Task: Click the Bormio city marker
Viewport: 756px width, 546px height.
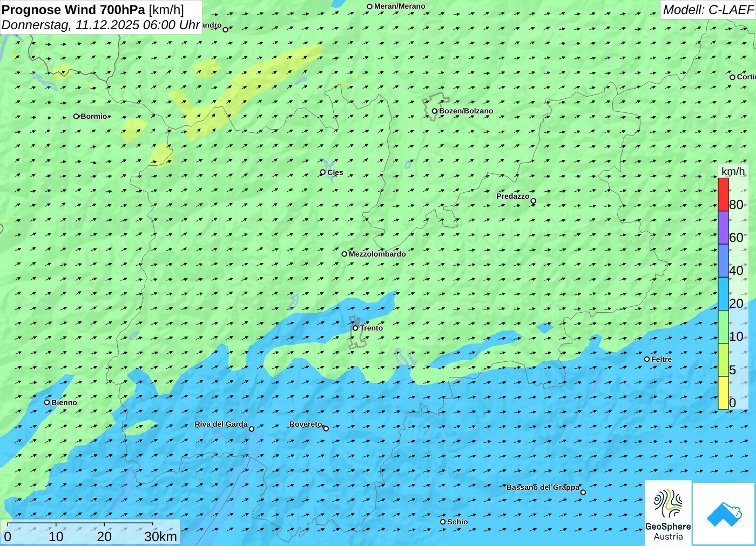Action: (x=77, y=116)
